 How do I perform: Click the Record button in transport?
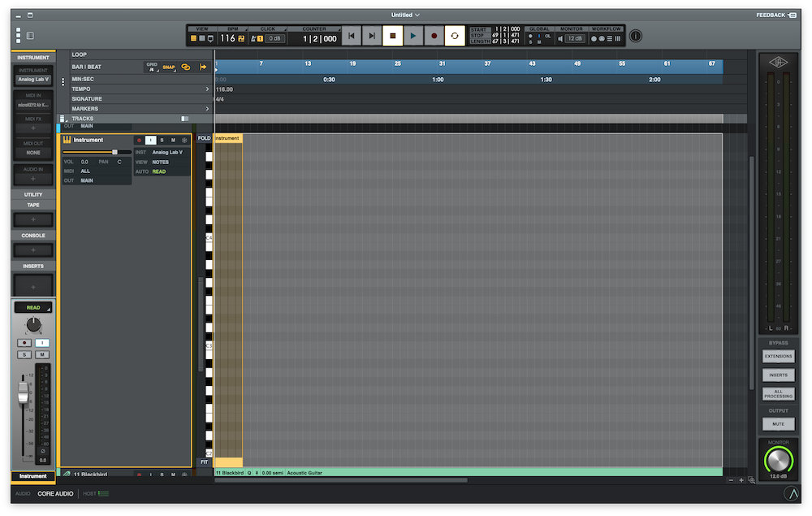coord(434,36)
